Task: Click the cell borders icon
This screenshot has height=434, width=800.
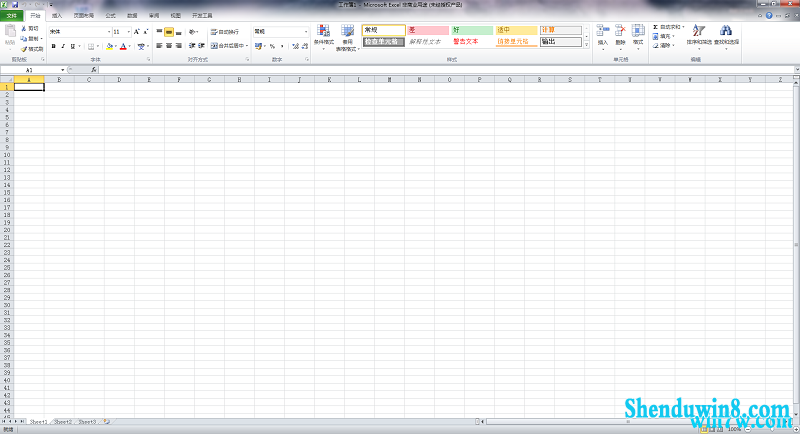Action: [91, 46]
